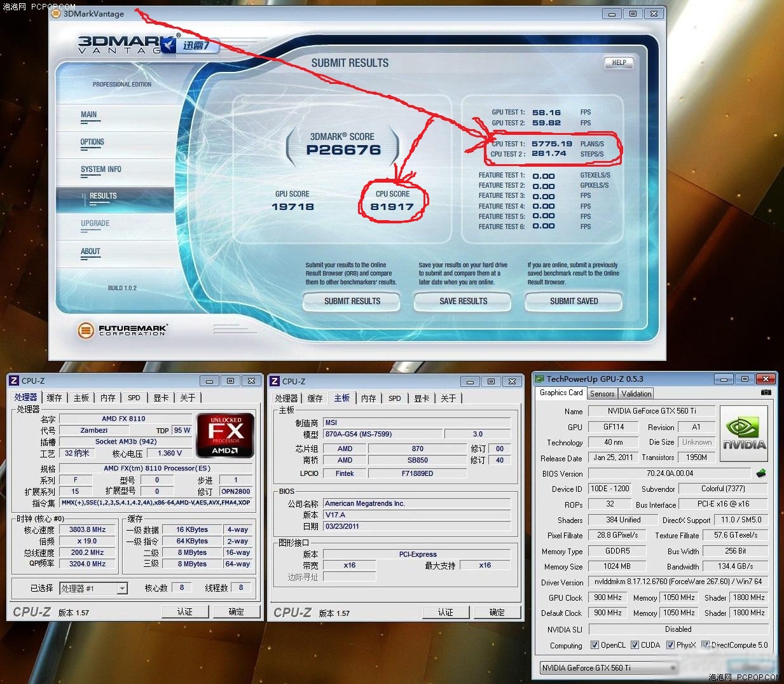Open 关于 tab in left CPU-Z window
784x684 pixels.
click(188, 398)
